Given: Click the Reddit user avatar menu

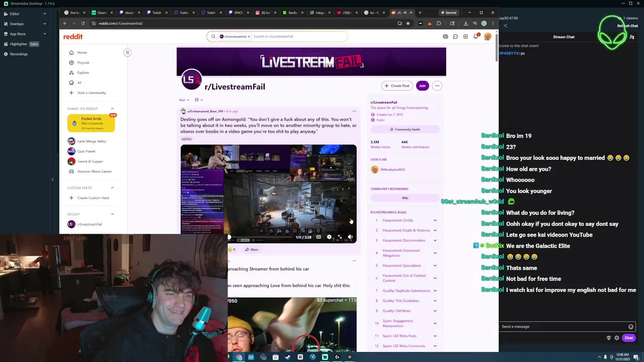Looking at the screenshot, I should click(x=488, y=37).
